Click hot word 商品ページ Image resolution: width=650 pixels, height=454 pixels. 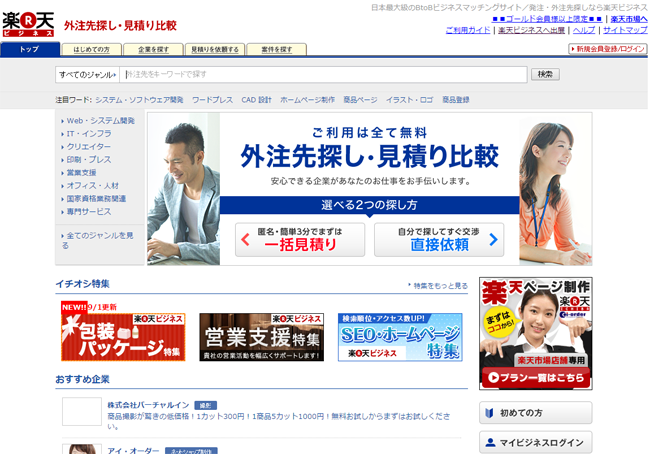(360, 100)
